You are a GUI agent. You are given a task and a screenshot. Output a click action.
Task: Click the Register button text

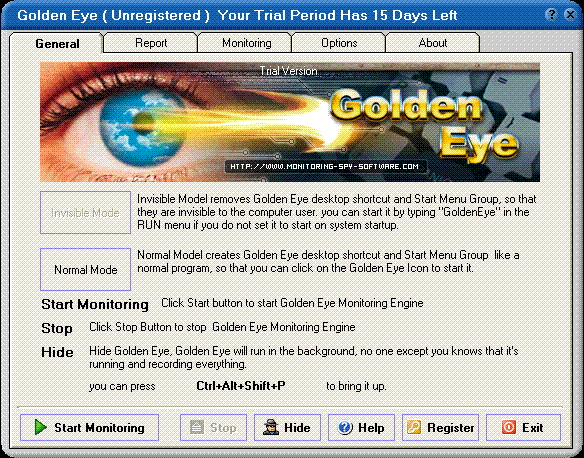(451, 428)
